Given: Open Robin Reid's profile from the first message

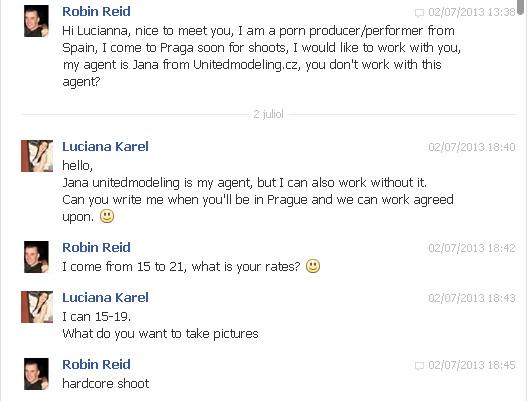Looking at the screenshot, I should tap(96, 11).
